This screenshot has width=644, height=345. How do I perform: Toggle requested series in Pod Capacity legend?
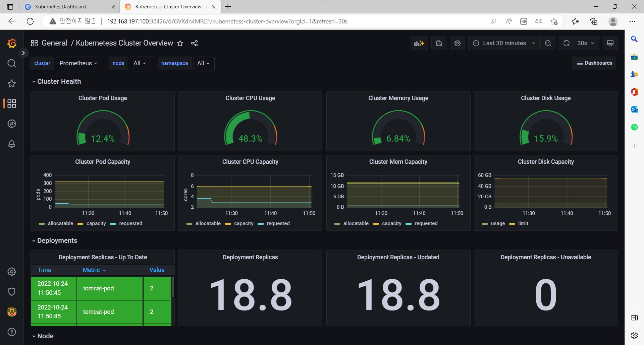coord(131,223)
